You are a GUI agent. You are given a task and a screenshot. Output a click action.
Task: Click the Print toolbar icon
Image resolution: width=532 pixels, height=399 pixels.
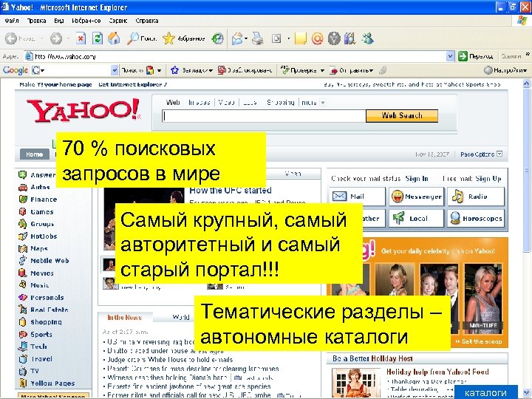coord(258,38)
